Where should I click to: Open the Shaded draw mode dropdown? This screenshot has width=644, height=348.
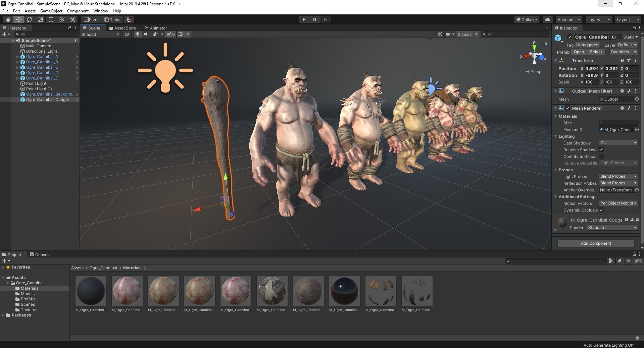coord(100,34)
